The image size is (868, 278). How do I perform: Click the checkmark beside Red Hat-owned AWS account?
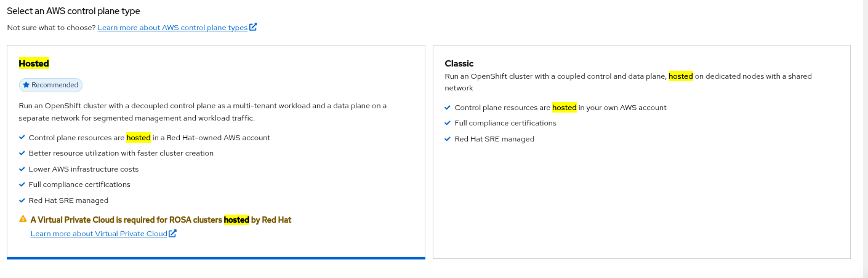click(x=22, y=138)
